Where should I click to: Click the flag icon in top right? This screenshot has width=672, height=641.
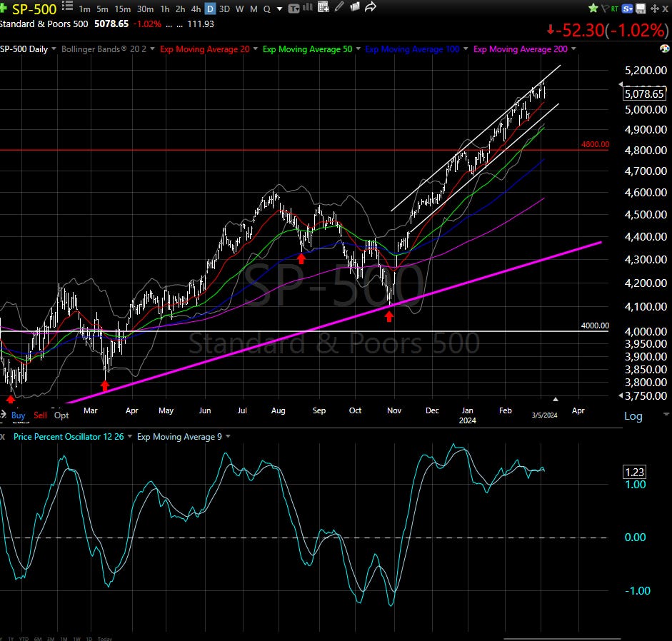pyautogui.click(x=605, y=8)
